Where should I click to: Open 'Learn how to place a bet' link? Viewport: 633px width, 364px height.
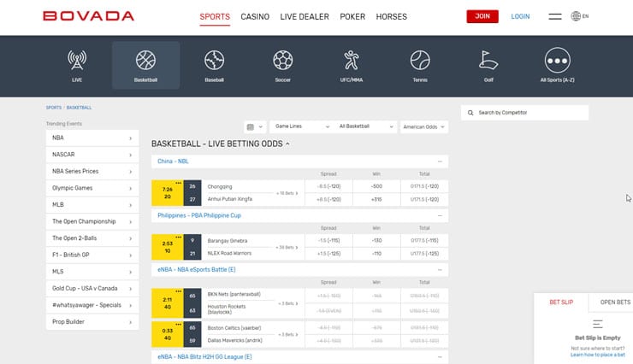click(597, 355)
